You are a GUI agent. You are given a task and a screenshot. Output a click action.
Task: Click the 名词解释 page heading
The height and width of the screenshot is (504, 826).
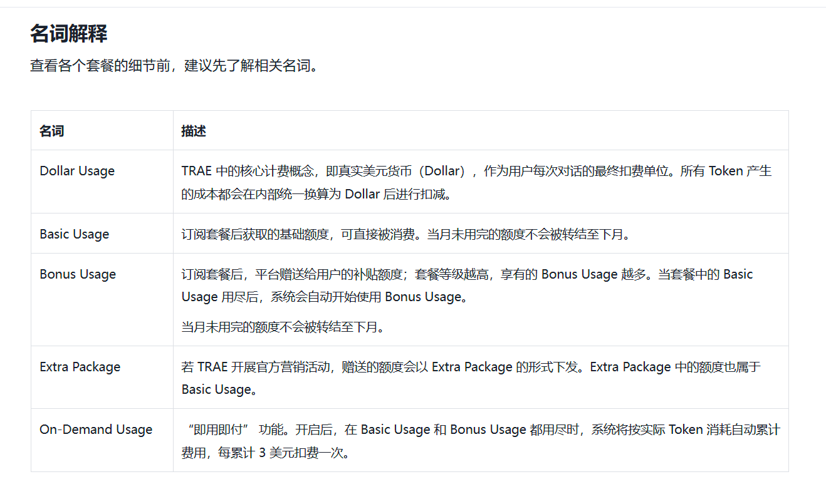pos(69,34)
